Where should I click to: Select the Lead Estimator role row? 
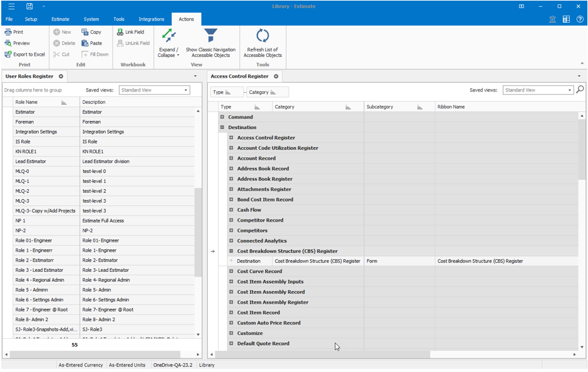(31, 162)
